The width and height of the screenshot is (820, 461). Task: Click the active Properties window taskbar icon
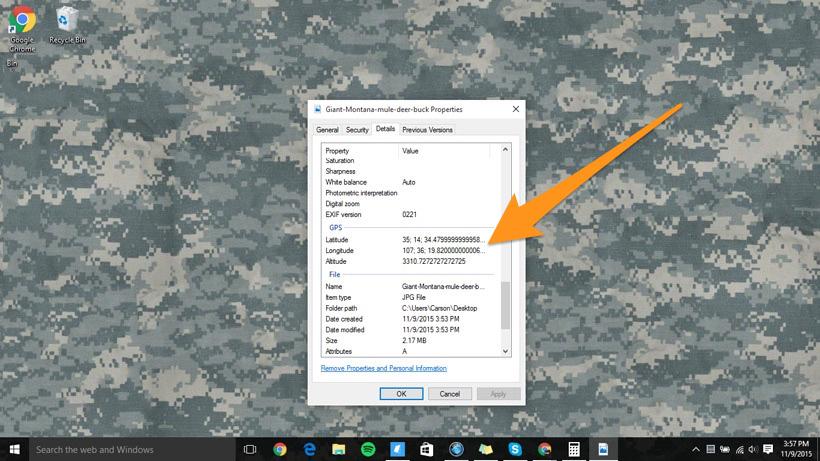[603, 450]
